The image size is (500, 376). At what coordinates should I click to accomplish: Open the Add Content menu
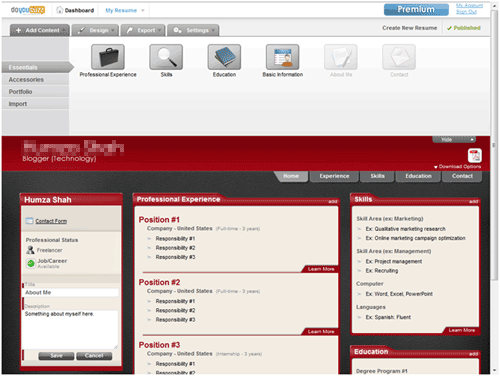tap(40, 30)
